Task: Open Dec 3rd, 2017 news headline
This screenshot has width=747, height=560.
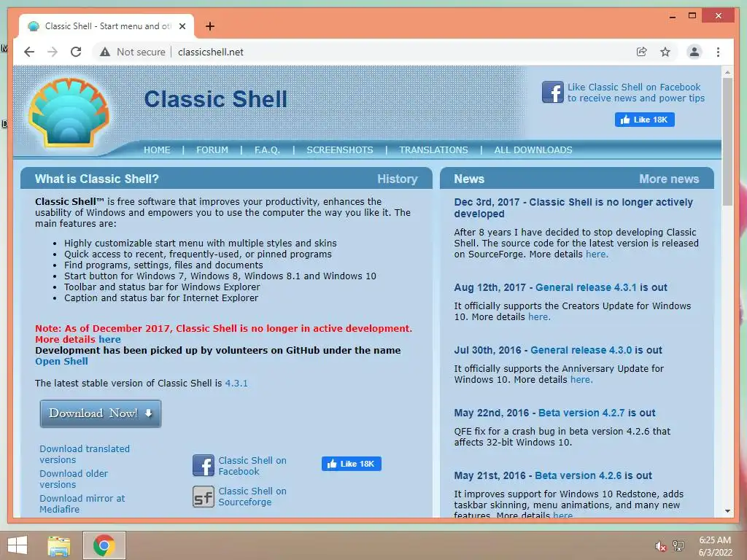Action: click(x=573, y=208)
